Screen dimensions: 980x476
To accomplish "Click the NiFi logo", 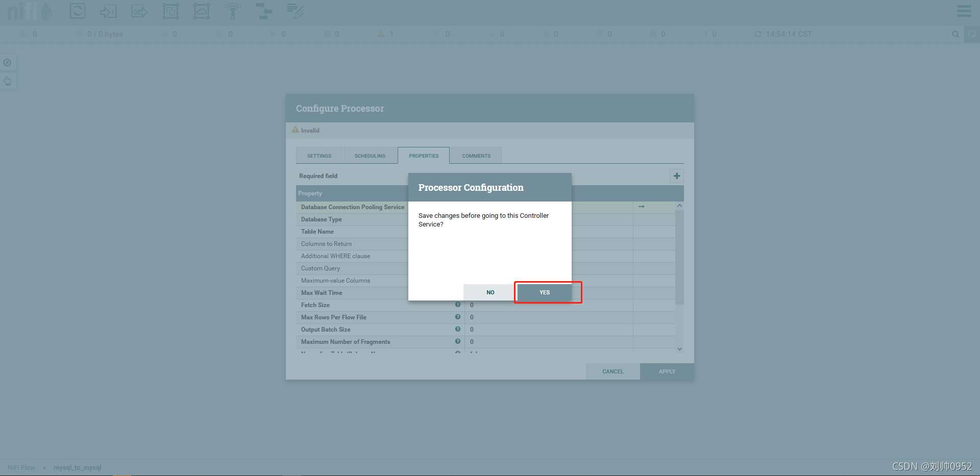I will pos(30,11).
